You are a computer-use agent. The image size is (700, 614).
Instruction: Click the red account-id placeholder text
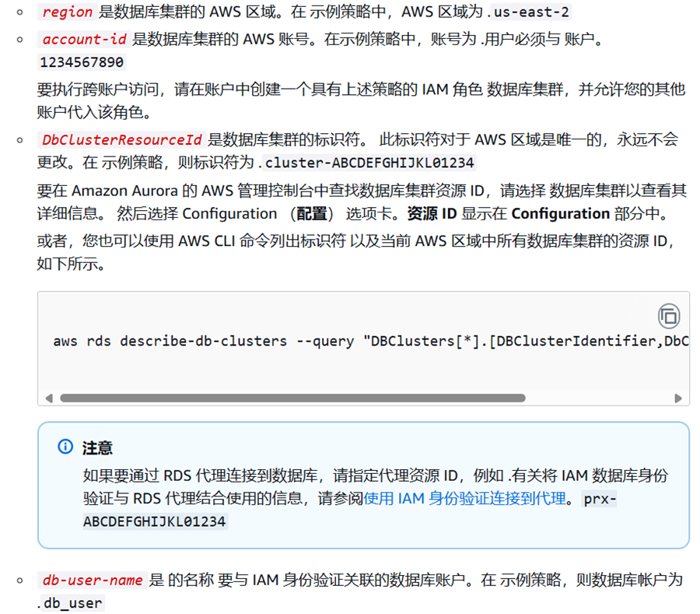(x=84, y=39)
